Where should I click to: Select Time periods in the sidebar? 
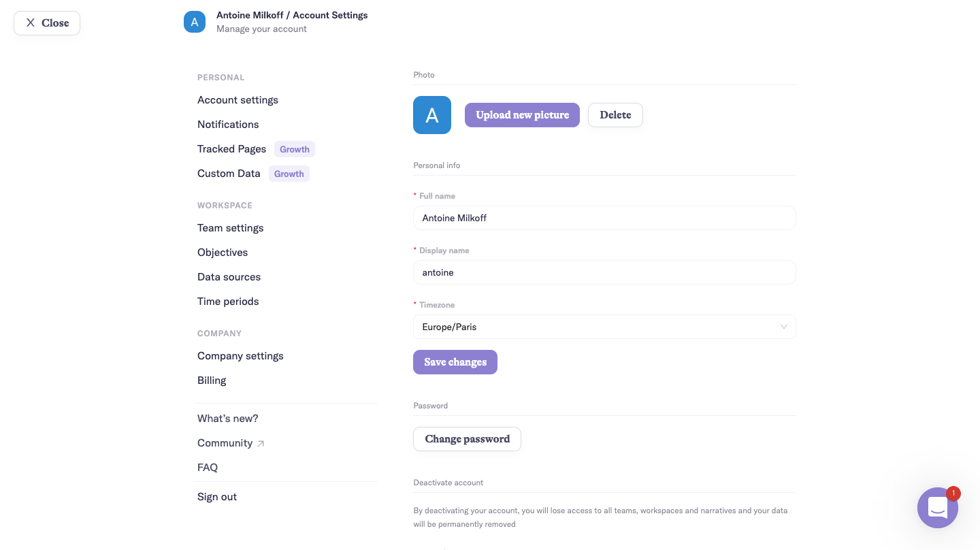pyautogui.click(x=228, y=302)
